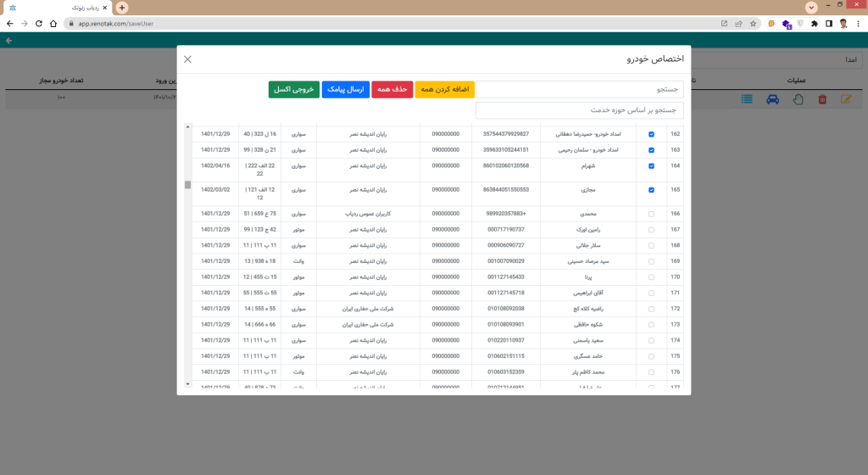Image resolution: width=868 pixels, height=475 pixels.
Task: Click the browser back button
Action: (x=9, y=23)
